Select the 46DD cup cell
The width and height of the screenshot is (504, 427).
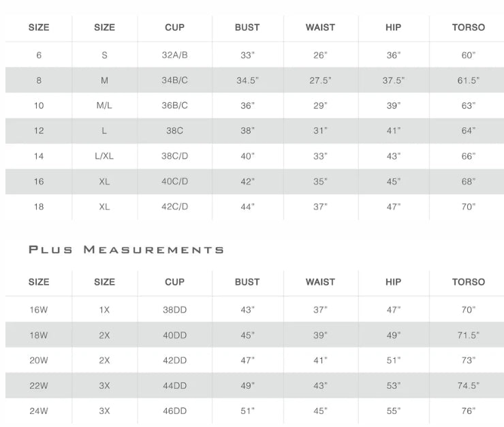coord(174,411)
